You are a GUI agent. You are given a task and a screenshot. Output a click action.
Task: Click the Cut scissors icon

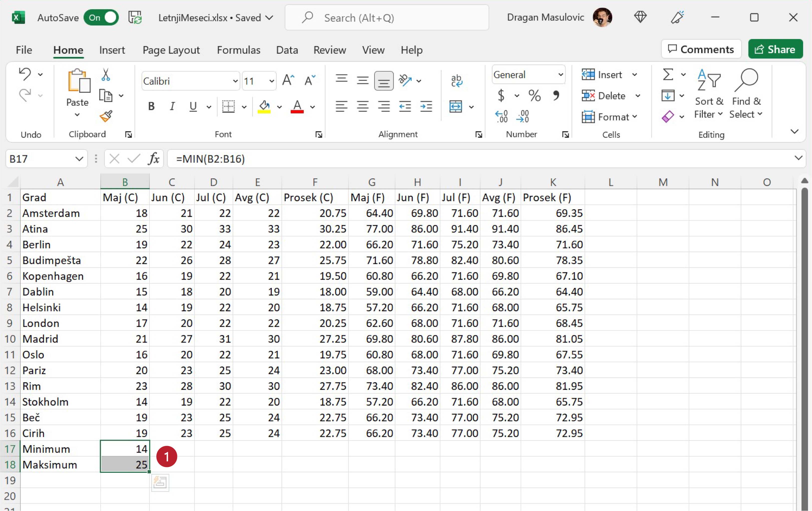[x=106, y=75]
